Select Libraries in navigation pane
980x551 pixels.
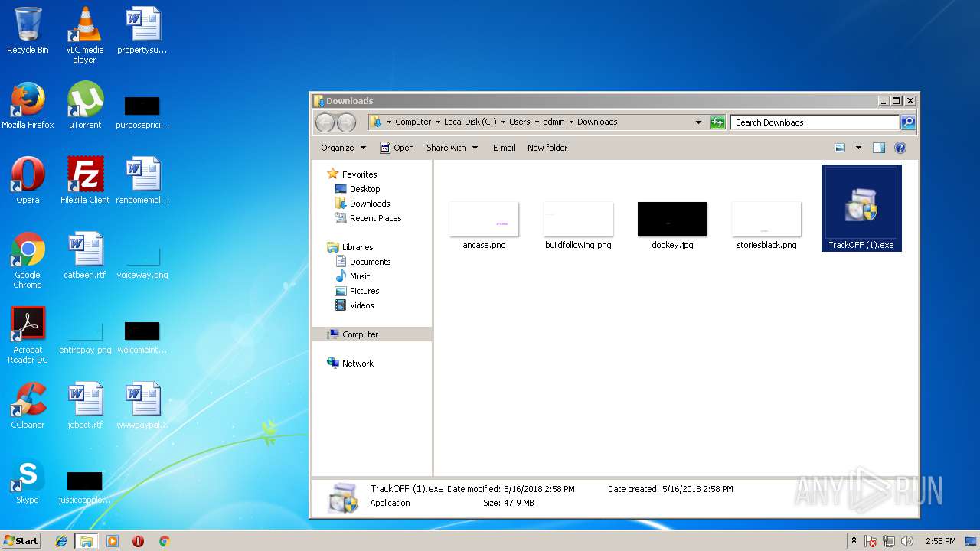point(358,247)
